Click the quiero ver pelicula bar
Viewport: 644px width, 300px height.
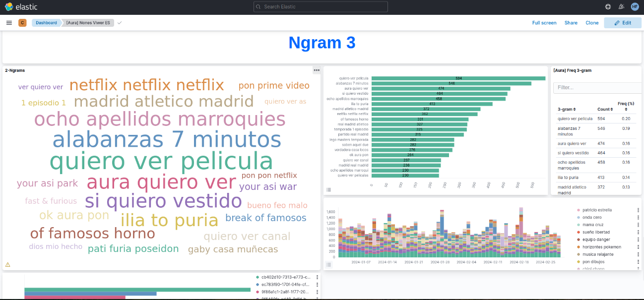458,78
